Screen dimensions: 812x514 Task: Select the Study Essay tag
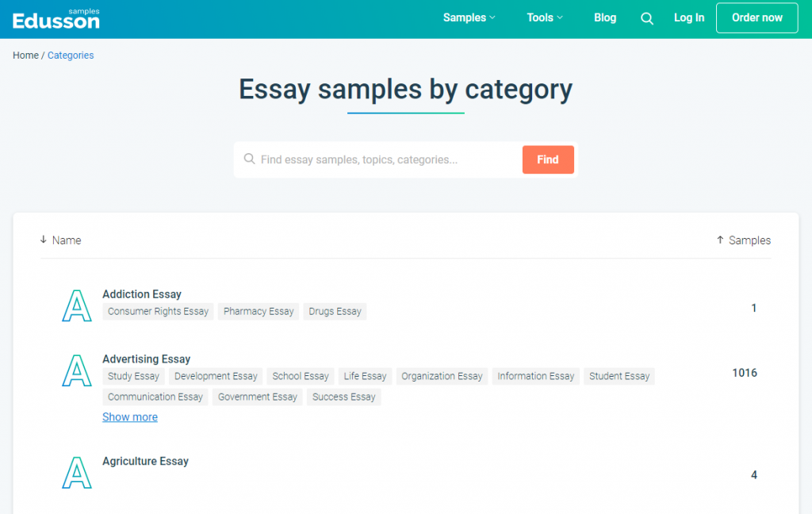(x=133, y=376)
